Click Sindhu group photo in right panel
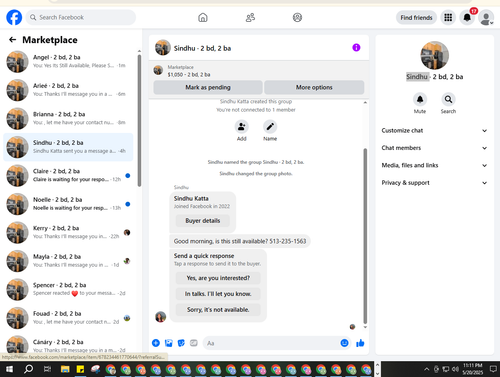 point(434,55)
